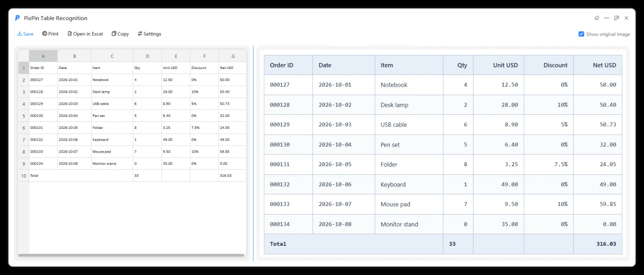Click spreadsheet cell 'Monitor stand'
This screenshot has height=275, width=644.
[x=112, y=164]
